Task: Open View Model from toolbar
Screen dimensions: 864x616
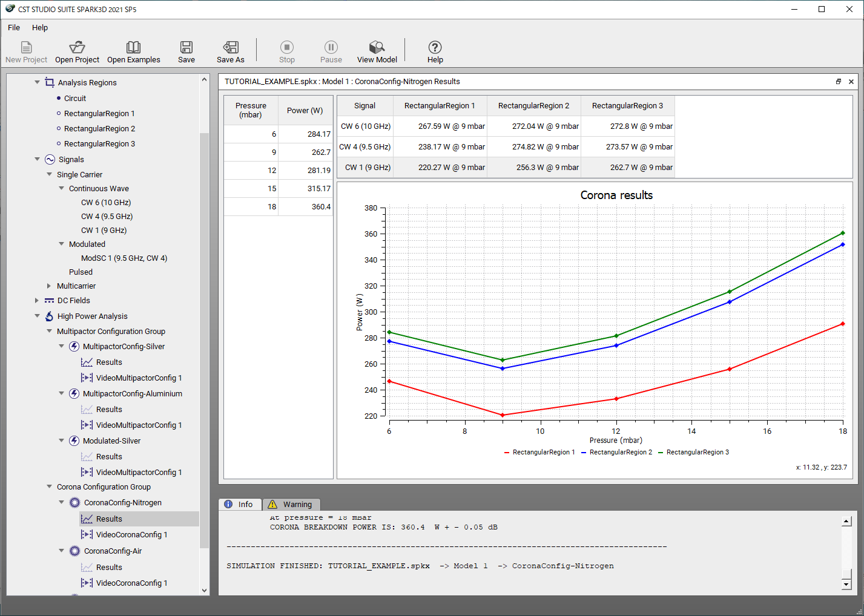Action: (377, 47)
